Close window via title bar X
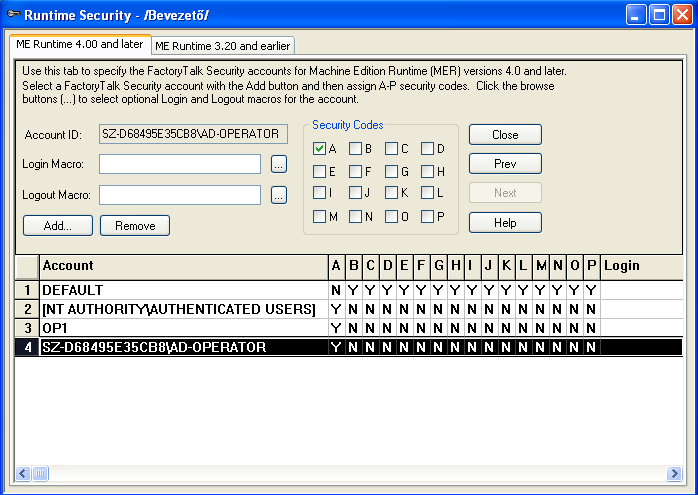The width and height of the screenshot is (698, 495). (682, 15)
